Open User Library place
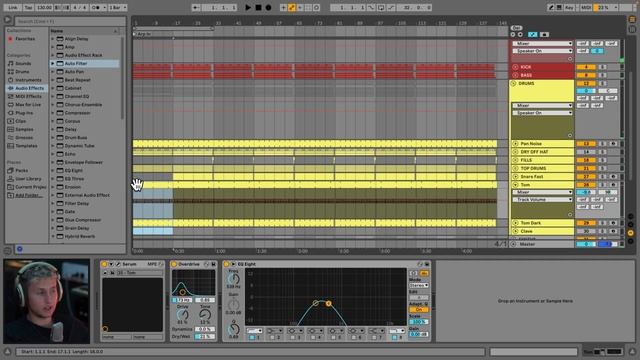640x360 pixels. [28, 178]
